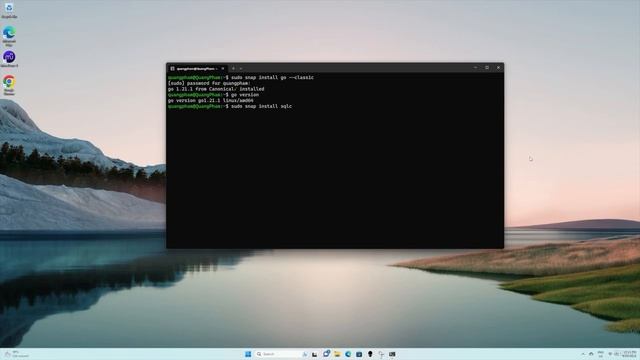Click the 'sudo snap install go --classic' line
The image size is (640, 360).
pyautogui.click(x=241, y=78)
